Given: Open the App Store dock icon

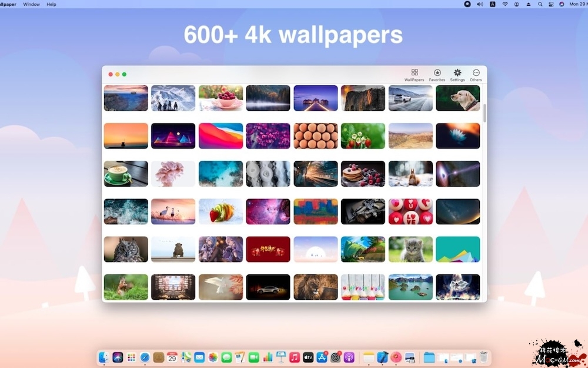Looking at the screenshot, I should tap(322, 357).
